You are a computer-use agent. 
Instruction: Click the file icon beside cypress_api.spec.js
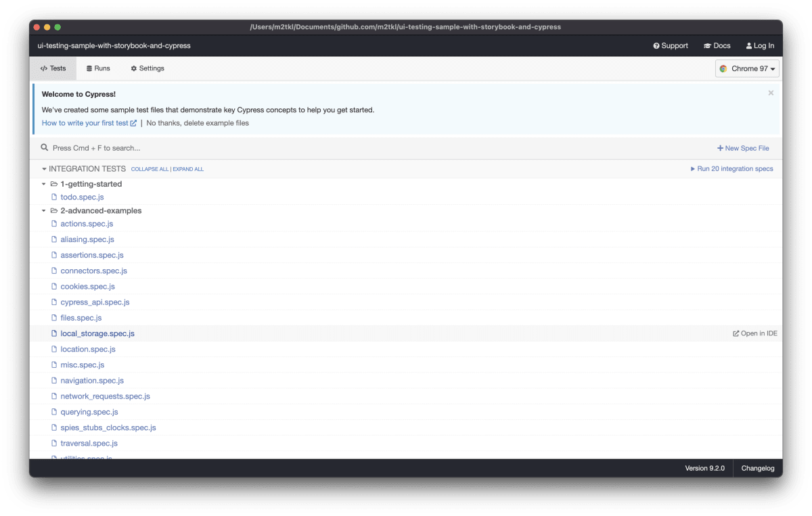[x=54, y=302]
